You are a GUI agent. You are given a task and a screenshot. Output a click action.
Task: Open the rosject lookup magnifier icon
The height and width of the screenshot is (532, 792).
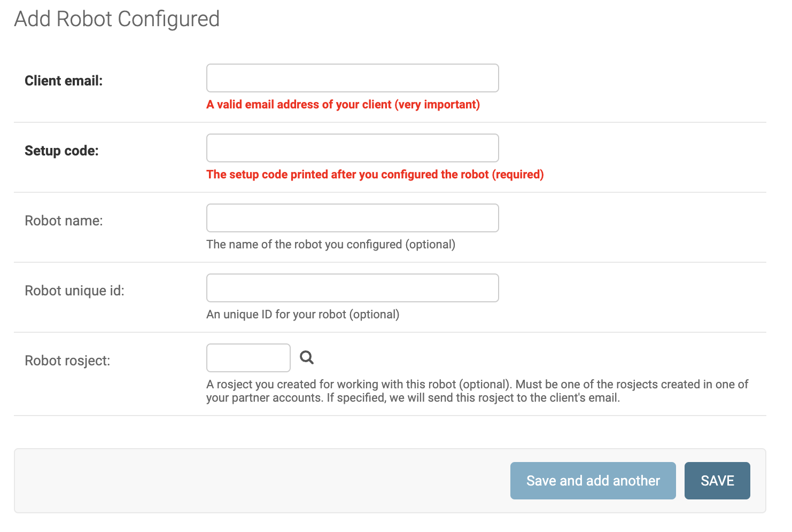[x=307, y=357]
